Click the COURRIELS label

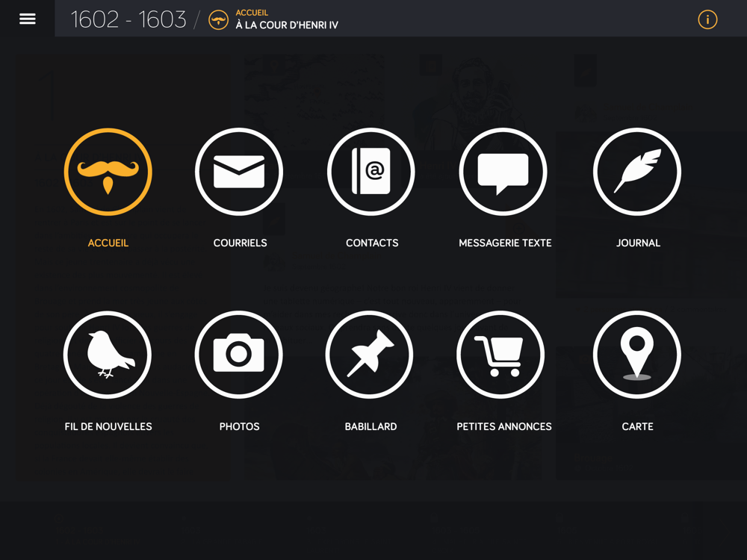coord(240,243)
